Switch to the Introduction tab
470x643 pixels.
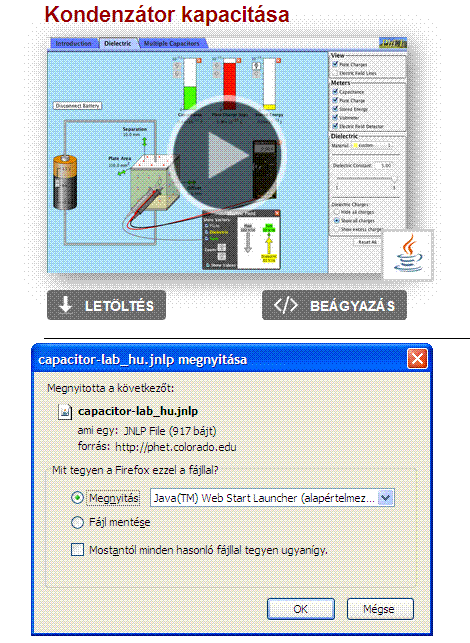coord(74,43)
